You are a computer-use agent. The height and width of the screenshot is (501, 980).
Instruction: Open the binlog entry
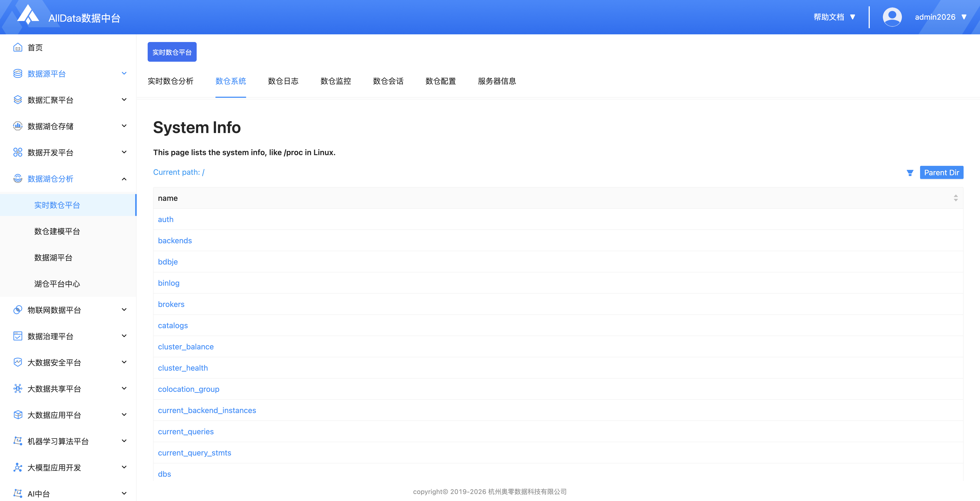pos(168,283)
